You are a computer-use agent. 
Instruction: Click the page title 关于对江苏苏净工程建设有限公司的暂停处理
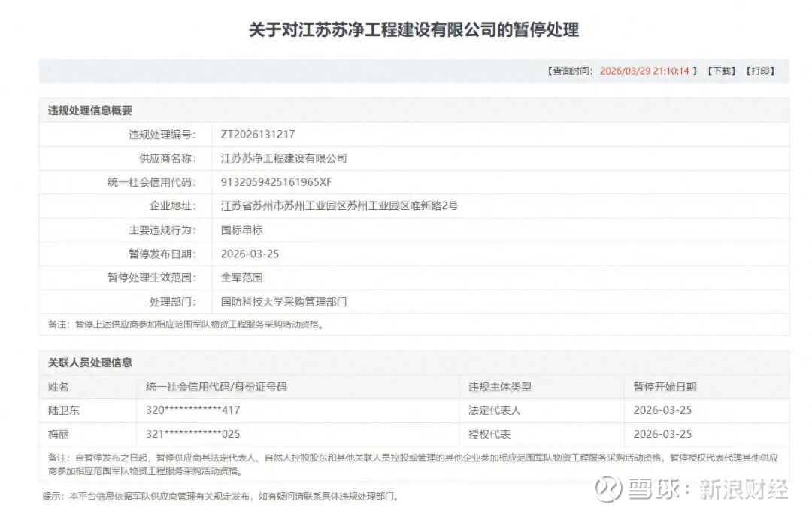coord(414,29)
